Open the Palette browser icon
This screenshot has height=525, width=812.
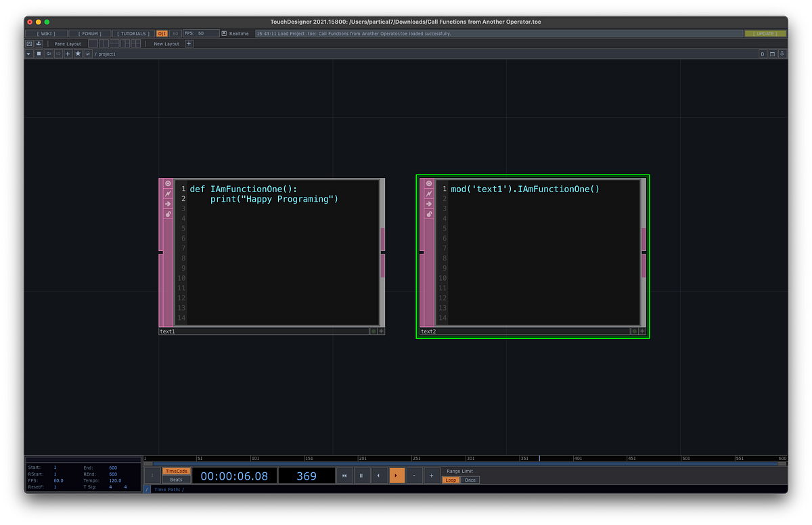28,43
